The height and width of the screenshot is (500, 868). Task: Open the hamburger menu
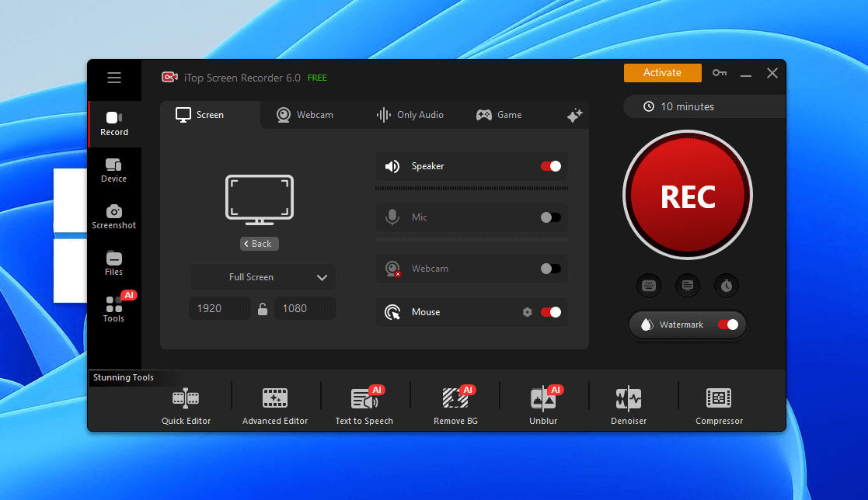[x=114, y=78]
